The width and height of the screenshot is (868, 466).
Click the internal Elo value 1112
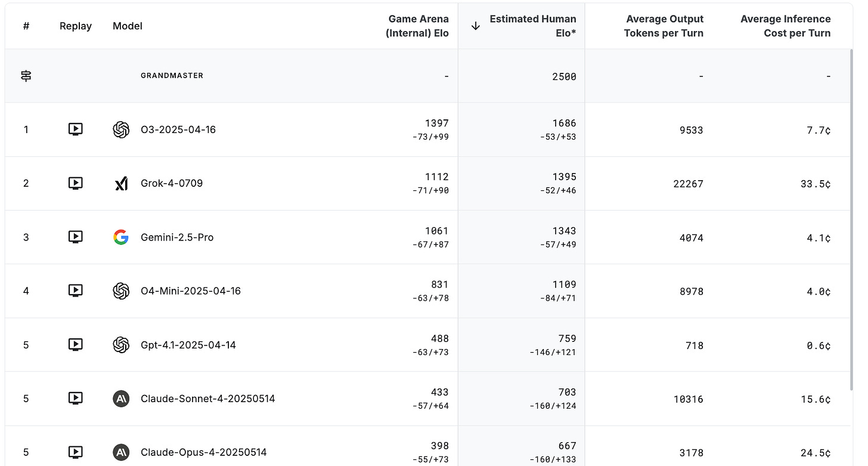tap(437, 177)
